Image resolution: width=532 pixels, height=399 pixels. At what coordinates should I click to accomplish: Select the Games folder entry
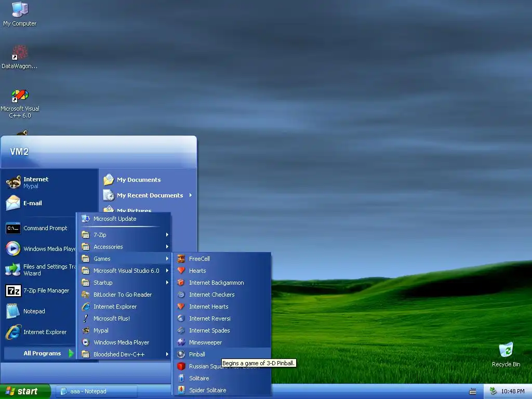pos(124,259)
